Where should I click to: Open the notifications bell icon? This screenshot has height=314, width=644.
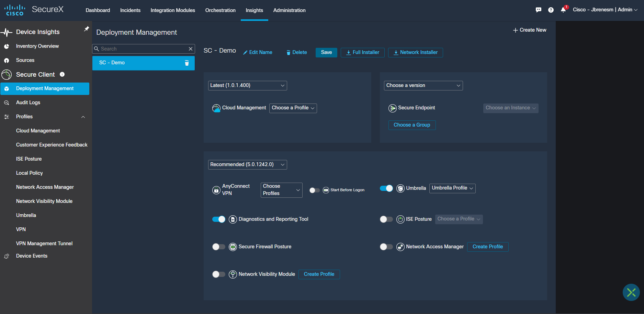coord(563,10)
